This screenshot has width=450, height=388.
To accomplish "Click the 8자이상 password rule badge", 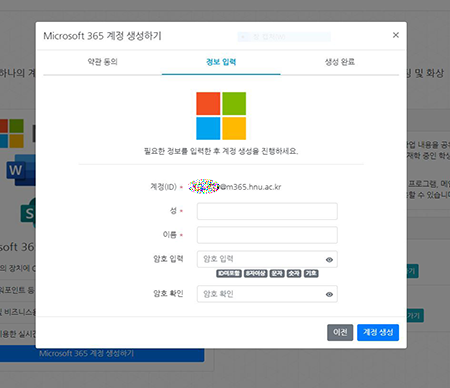I will 255,273.
